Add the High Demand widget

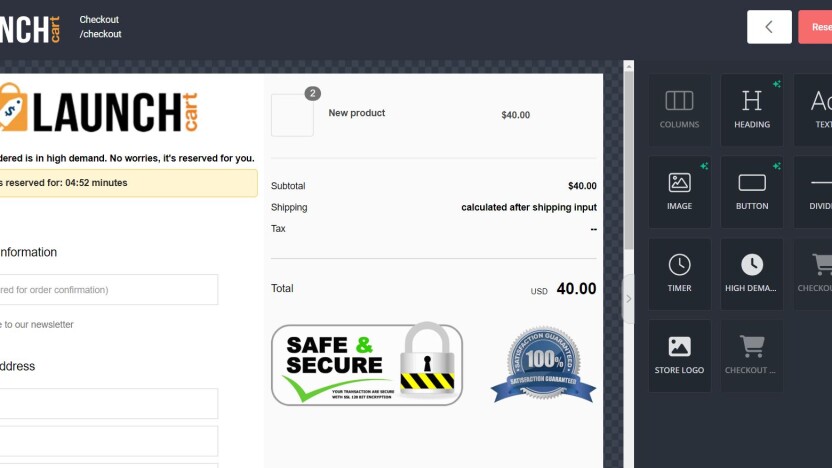(752, 274)
